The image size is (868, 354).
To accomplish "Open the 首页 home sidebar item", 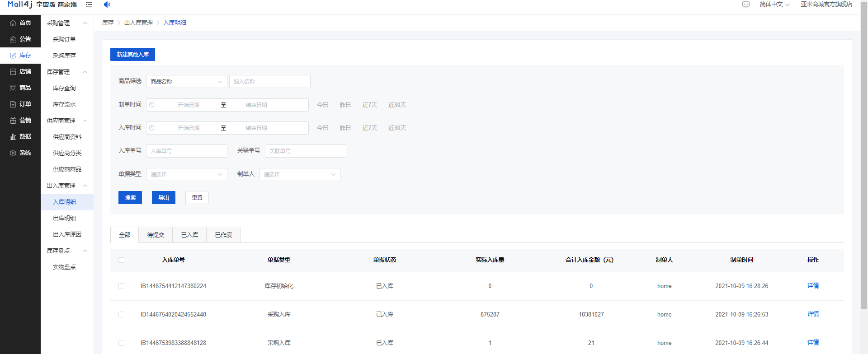I will pyautogui.click(x=20, y=23).
